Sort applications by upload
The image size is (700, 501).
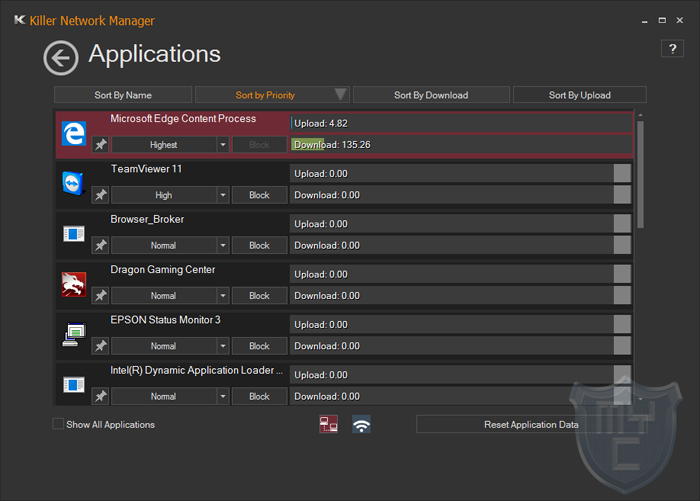[579, 95]
